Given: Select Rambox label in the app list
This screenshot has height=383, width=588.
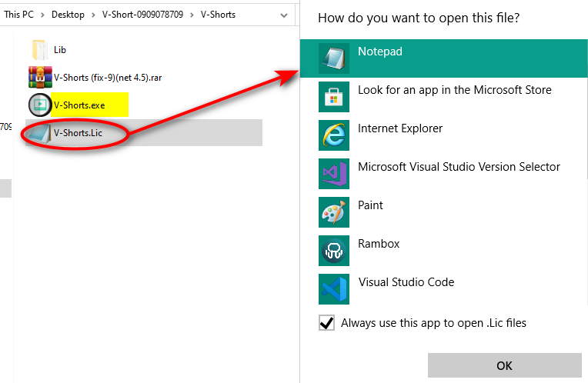Looking at the screenshot, I should [x=379, y=244].
